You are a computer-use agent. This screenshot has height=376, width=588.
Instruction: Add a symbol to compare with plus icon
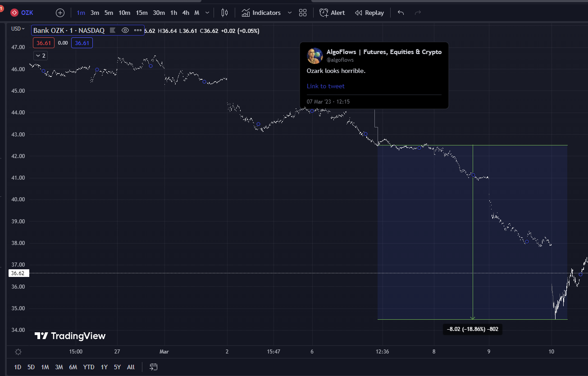(60, 13)
